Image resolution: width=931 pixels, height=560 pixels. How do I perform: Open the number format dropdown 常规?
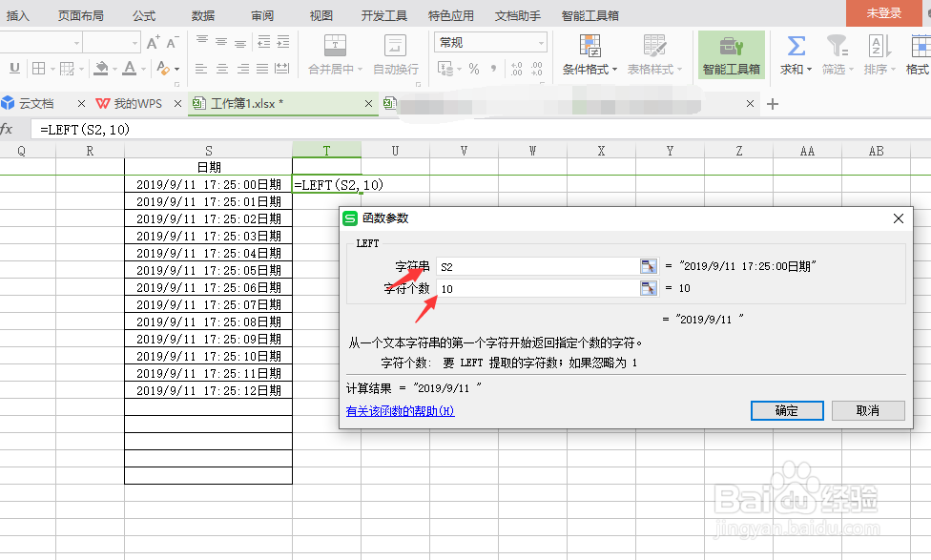[x=490, y=42]
